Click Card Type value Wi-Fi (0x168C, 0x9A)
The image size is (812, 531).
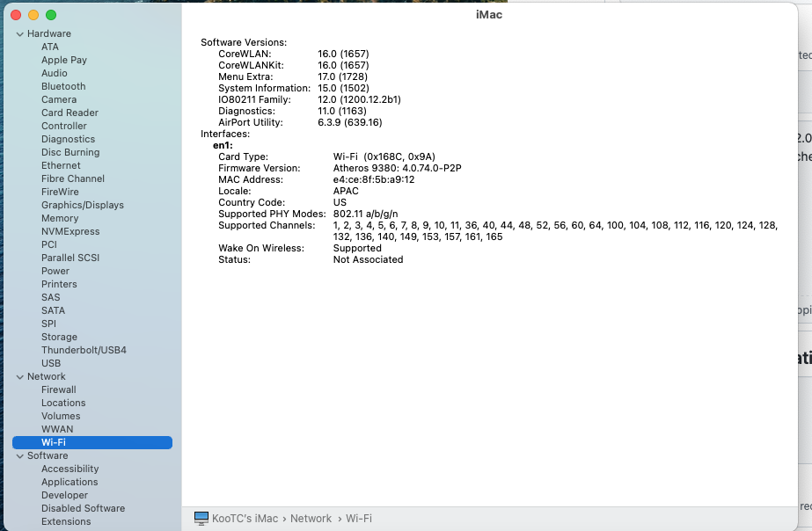(x=384, y=156)
